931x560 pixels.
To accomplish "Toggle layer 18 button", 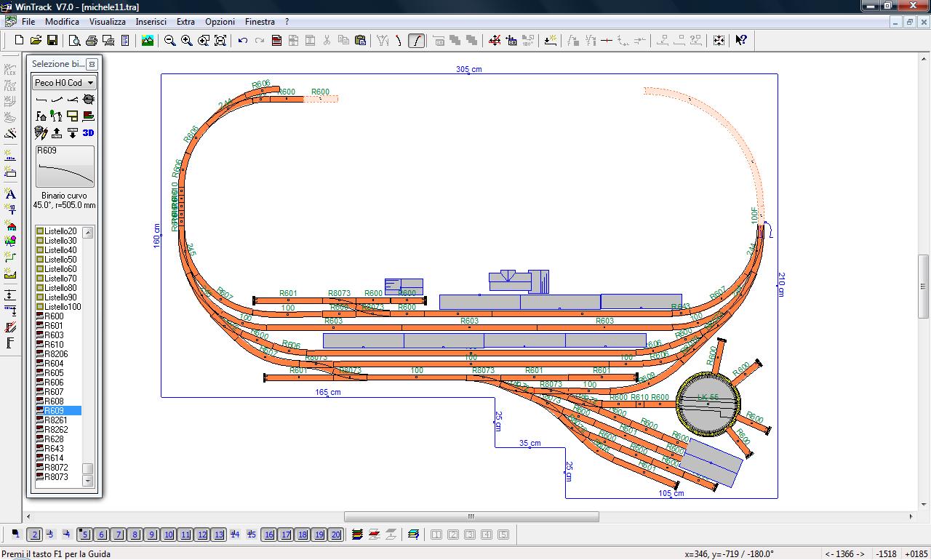I will 302,535.
